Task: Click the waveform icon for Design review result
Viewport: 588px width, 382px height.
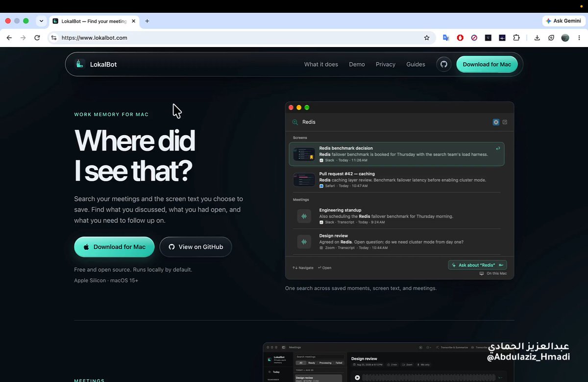Action: pos(304,241)
